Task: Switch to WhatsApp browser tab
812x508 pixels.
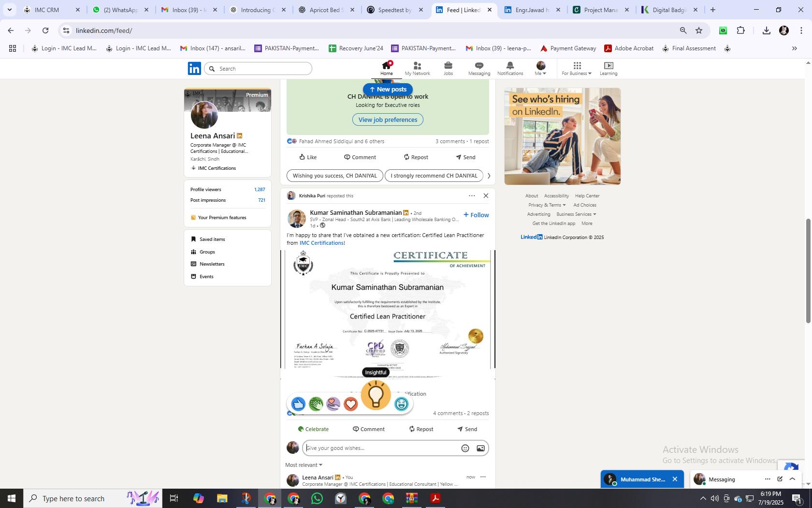Action: 121,10
